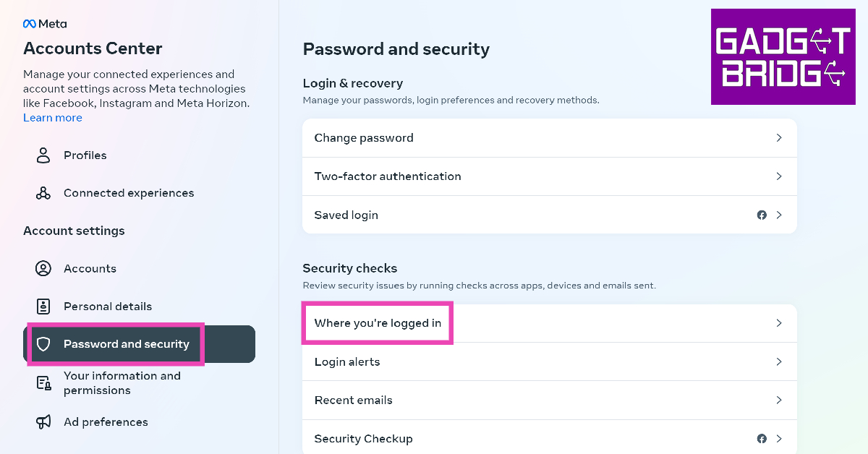Screen dimensions: 868x454
Task: Open the Learn more link
Action: (x=53, y=118)
